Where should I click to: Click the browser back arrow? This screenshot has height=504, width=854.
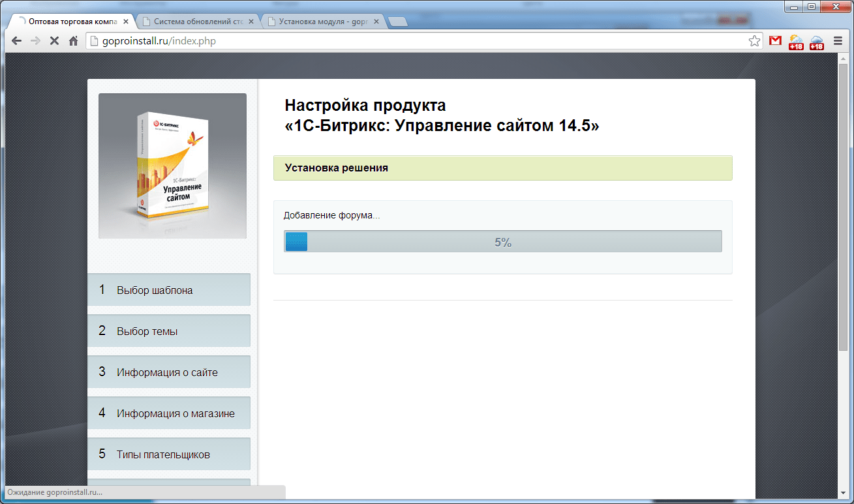coord(16,41)
